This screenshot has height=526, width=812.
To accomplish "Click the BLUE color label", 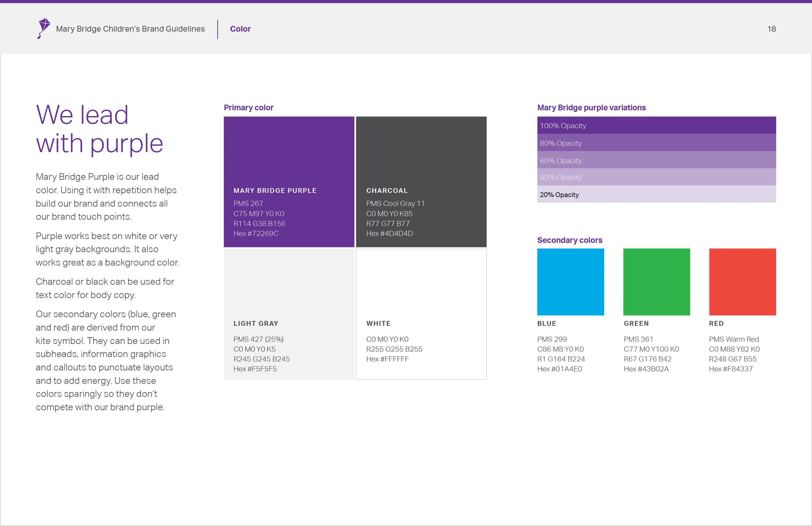I will coord(547,323).
